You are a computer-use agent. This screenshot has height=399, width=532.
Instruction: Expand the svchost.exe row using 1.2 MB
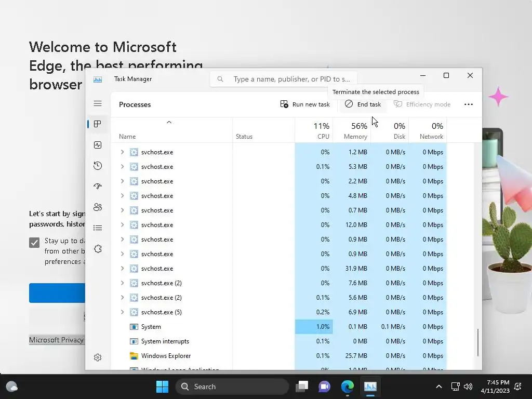pos(122,152)
